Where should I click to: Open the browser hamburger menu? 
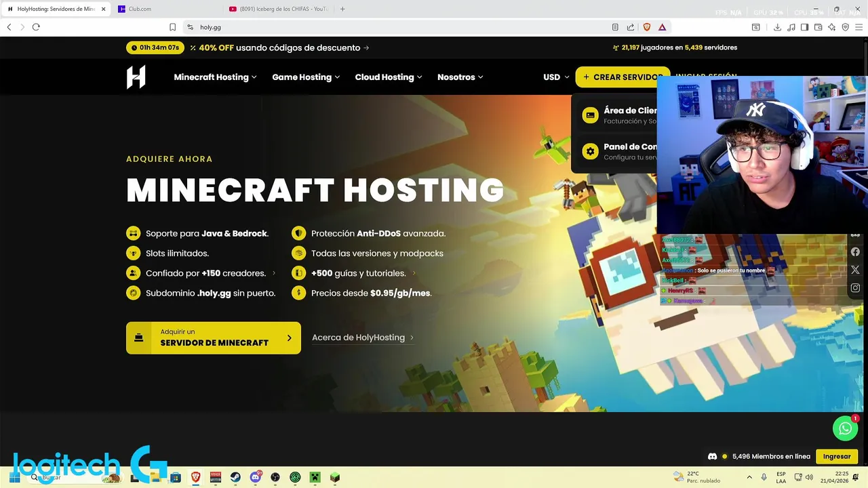859,27
